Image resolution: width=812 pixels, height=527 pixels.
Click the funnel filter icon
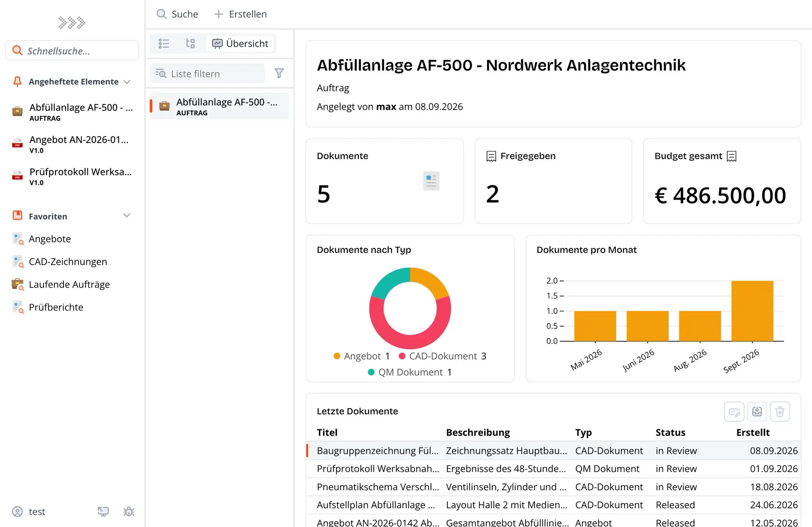(x=279, y=74)
